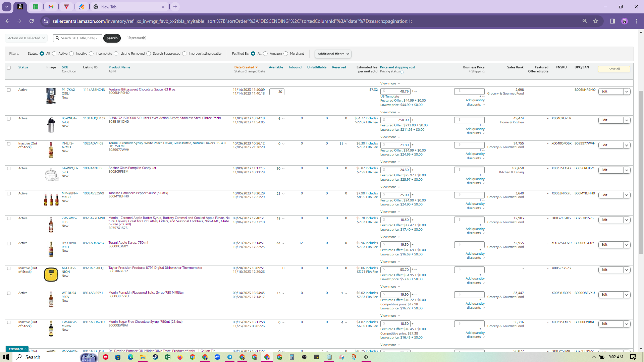Go back using the browser back arrow
644x362 pixels.
tap(7, 21)
